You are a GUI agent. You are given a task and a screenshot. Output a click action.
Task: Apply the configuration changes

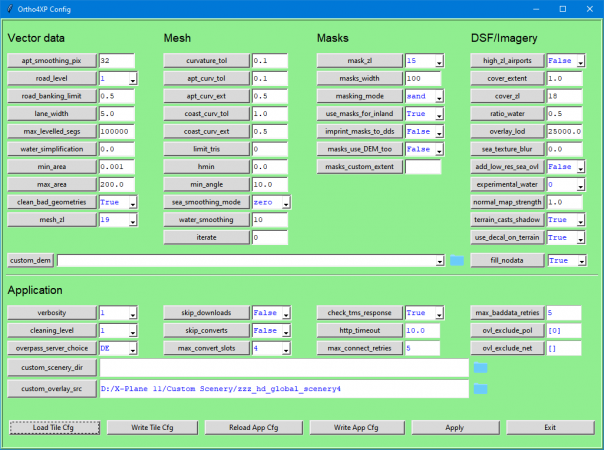point(455,428)
